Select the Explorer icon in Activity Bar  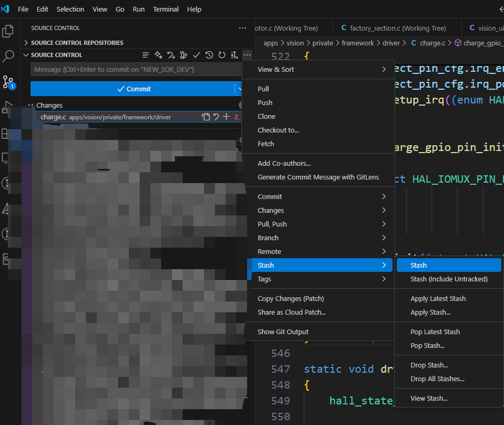point(8,31)
